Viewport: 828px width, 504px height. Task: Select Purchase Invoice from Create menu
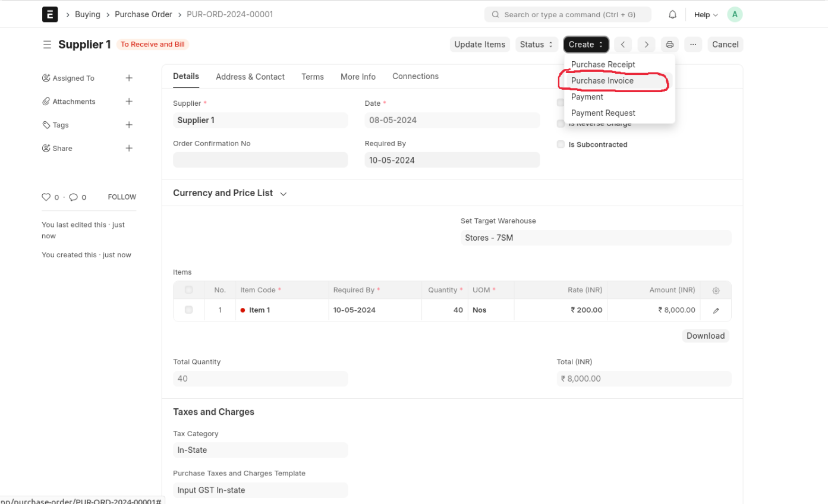coord(602,81)
